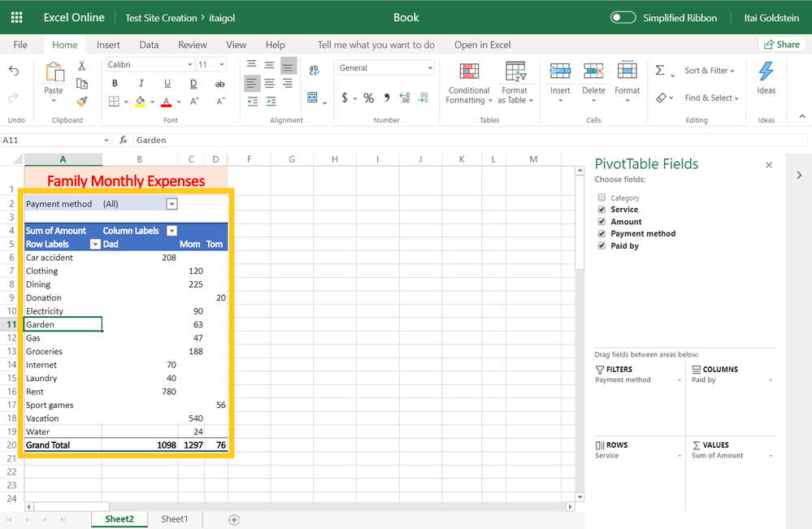Apply double underline formatting
Viewport: 812px width, 529px height.
pos(193,84)
